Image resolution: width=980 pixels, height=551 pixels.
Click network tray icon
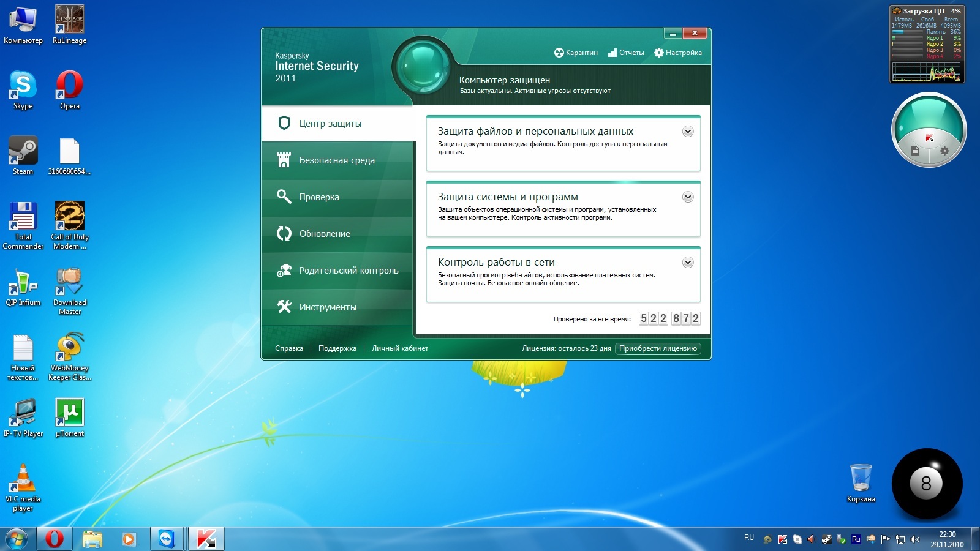pos(900,539)
